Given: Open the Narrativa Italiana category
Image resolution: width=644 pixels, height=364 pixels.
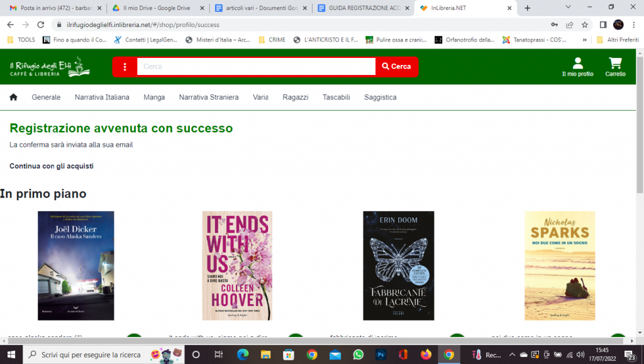Looking at the screenshot, I should pos(102,97).
